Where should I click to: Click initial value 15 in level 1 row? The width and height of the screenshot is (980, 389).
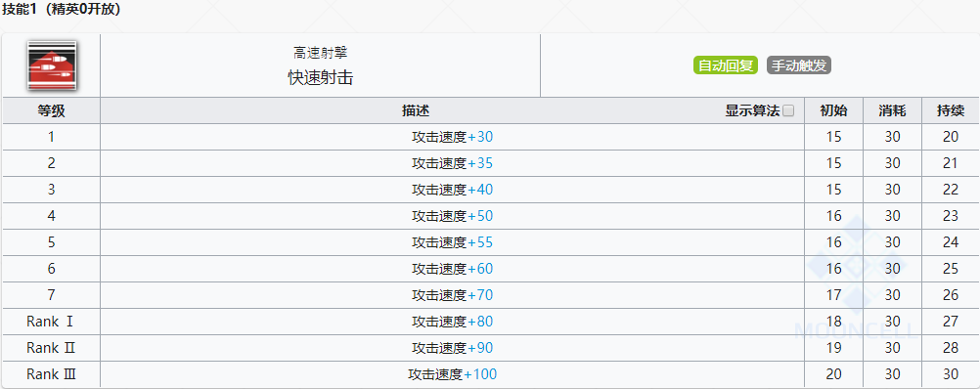pos(833,137)
